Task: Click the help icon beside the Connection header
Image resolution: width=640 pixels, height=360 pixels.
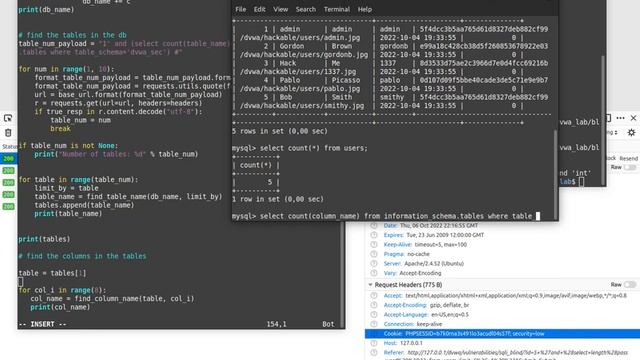Action: tap(374, 324)
